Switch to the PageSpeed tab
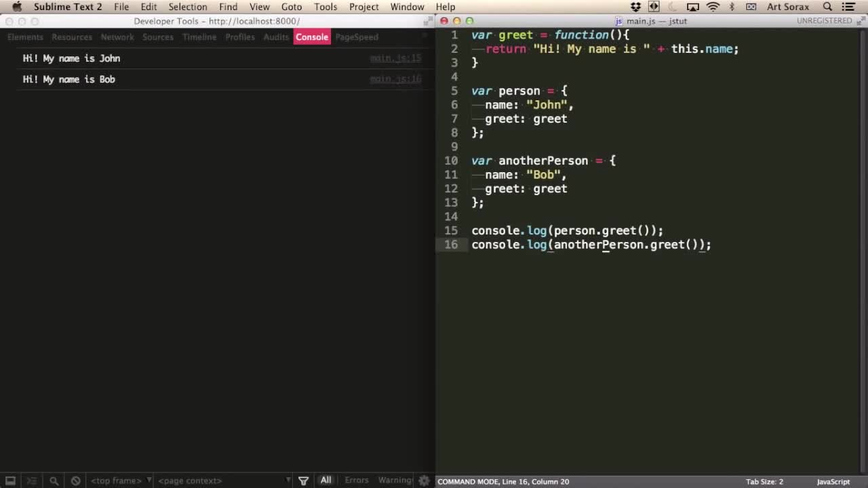868x488 pixels. click(357, 37)
